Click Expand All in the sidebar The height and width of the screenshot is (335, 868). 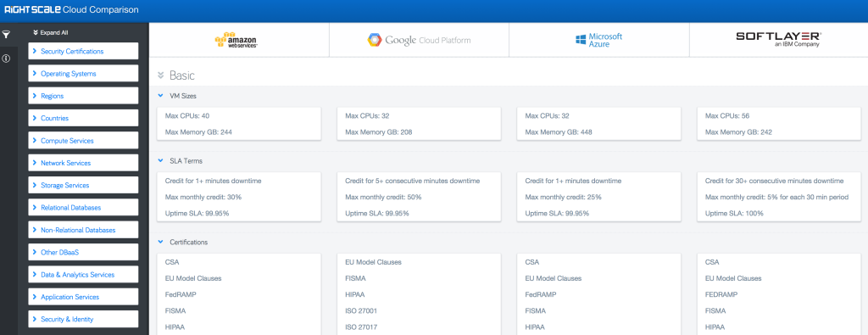pos(50,33)
